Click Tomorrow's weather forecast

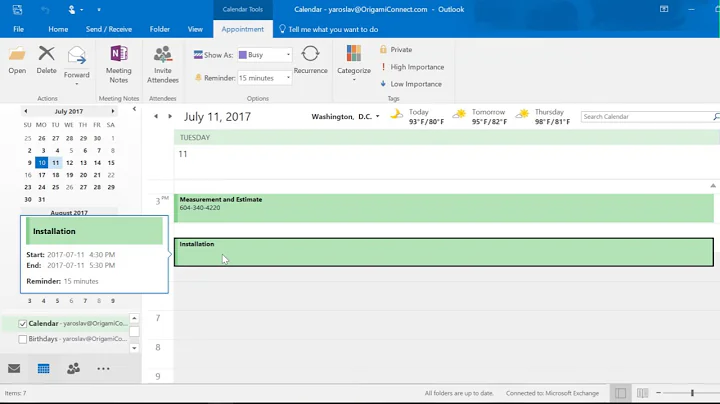click(x=480, y=117)
